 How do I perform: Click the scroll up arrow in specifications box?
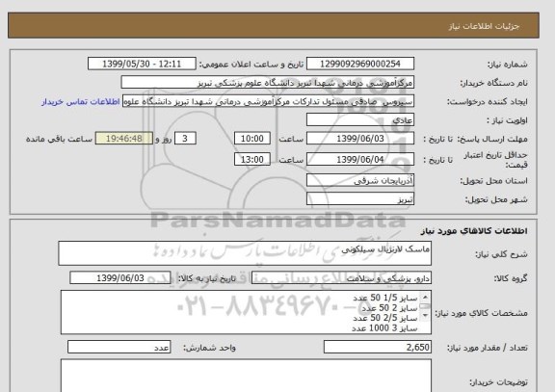425,297
